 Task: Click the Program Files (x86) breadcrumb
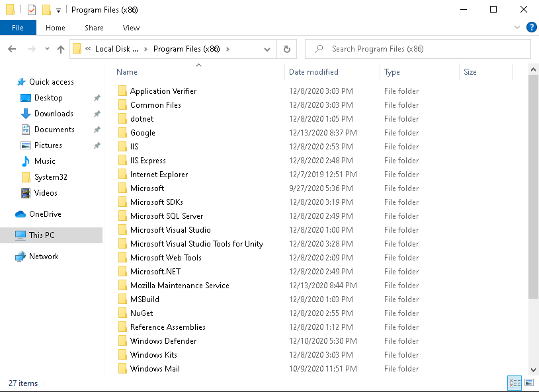187,49
